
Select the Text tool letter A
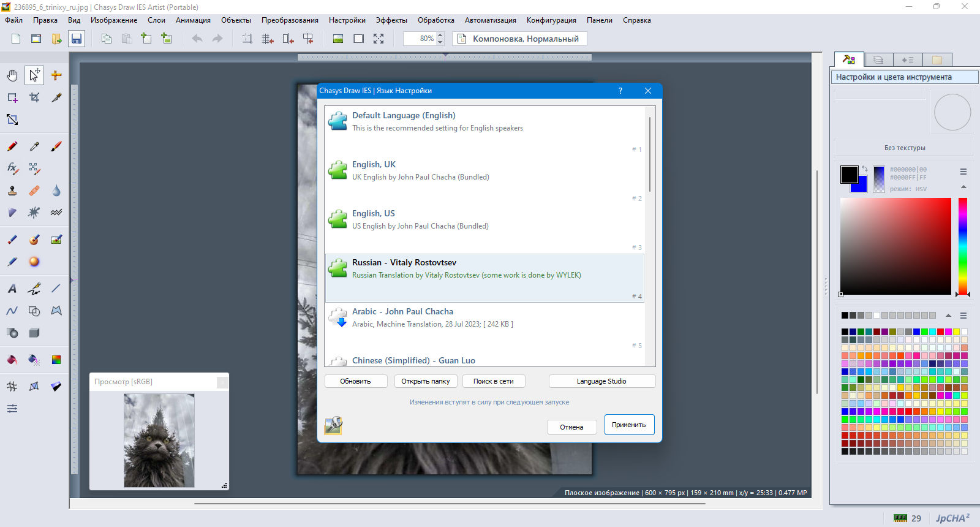coord(12,289)
